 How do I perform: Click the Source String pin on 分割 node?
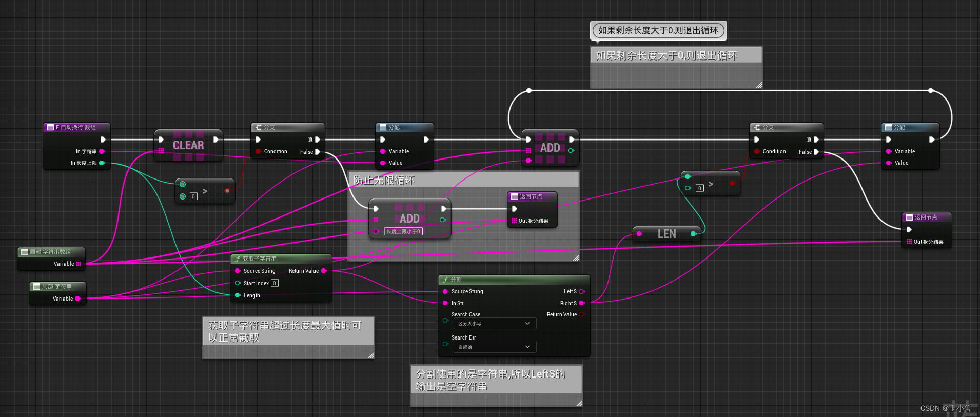(x=445, y=291)
